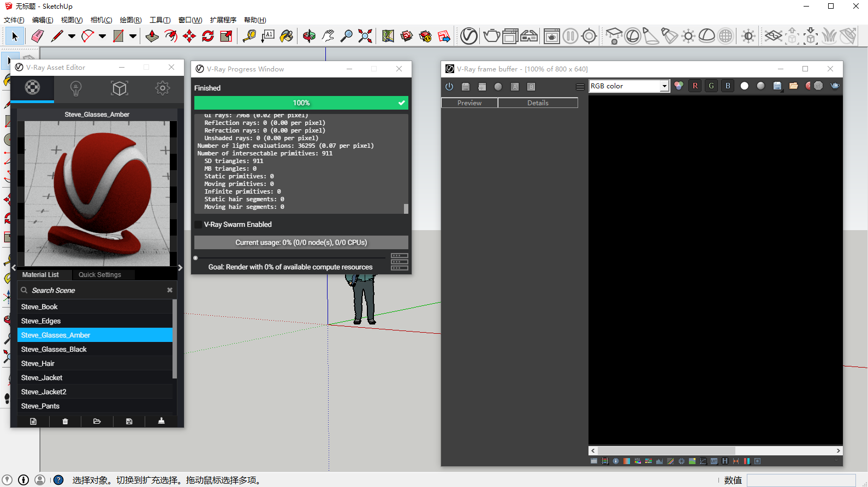Open V-Ray Asset Editor from toolbar
This screenshot has height=487, width=868.
tap(468, 36)
